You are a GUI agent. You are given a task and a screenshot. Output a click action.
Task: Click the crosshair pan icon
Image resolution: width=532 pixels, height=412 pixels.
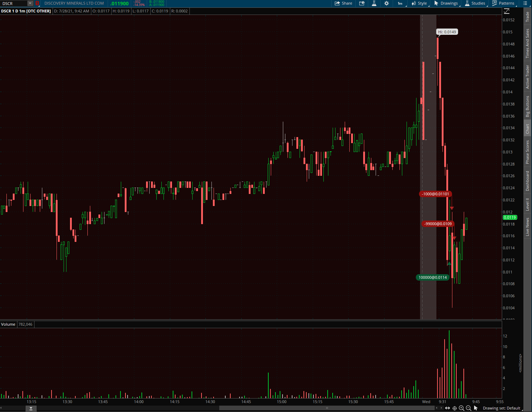[x=455, y=408]
